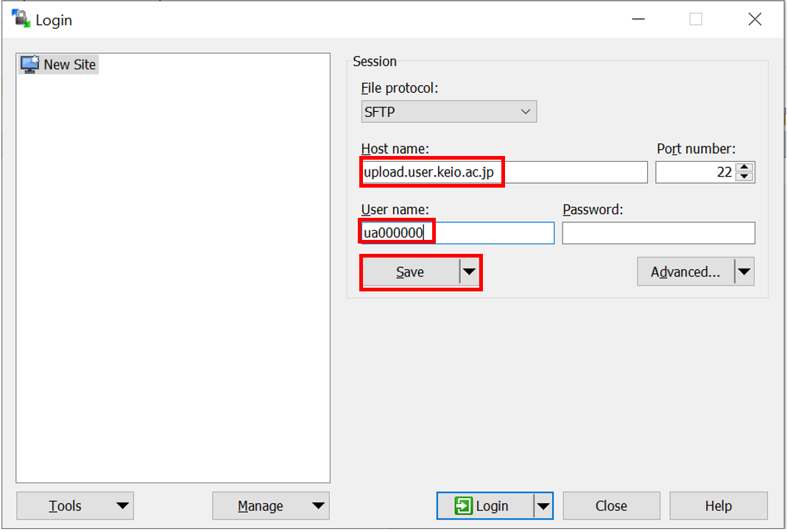Click the Close button at bottom

[611, 506]
